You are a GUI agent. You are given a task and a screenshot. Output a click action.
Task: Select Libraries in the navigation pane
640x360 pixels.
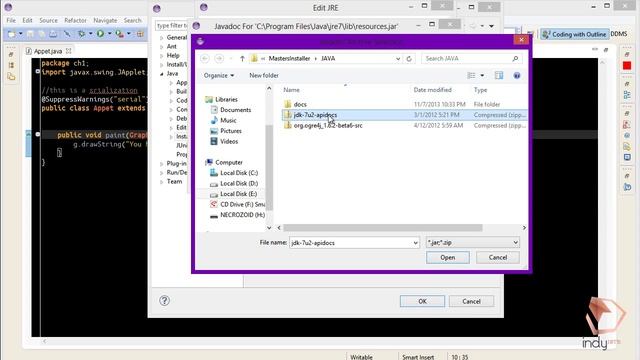pyautogui.click(x=222, y=100)
